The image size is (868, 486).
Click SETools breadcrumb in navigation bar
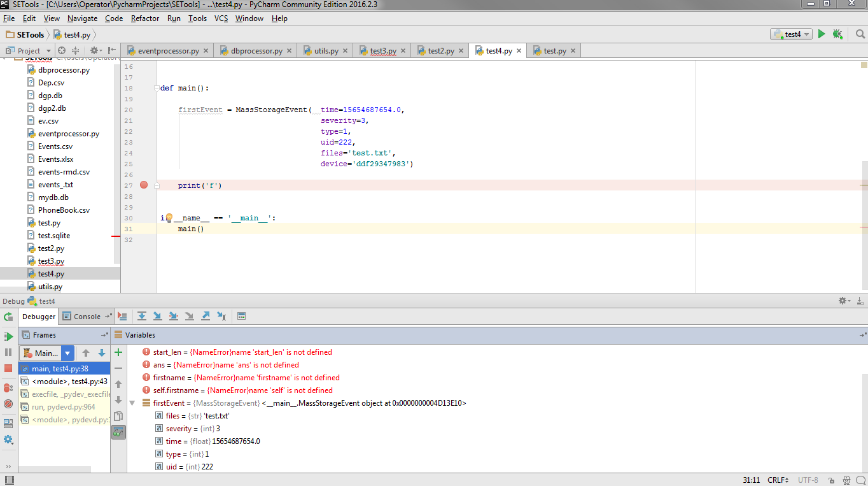(25, 34)
